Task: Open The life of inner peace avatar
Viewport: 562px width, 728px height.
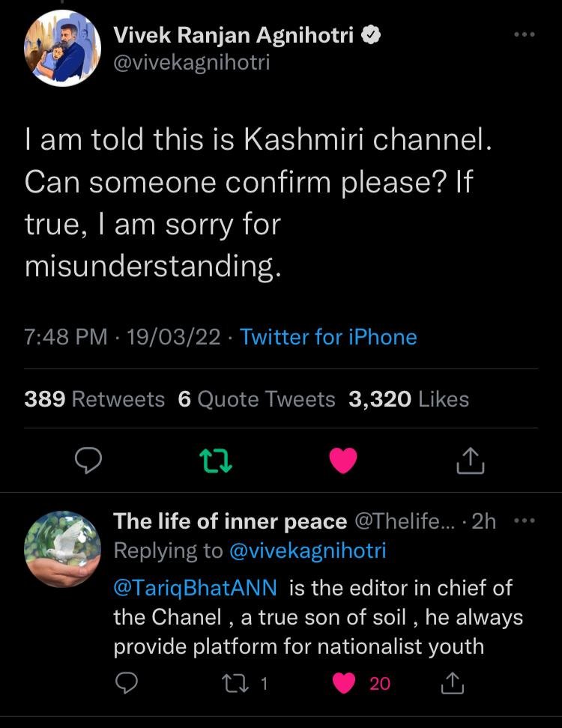Action: pyautogui.click(x=62, y=549)
